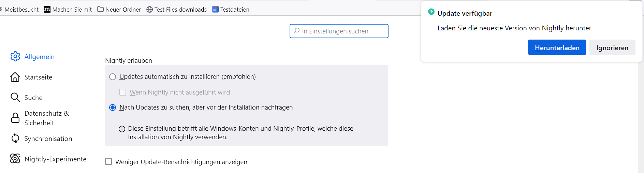Select automatic update installation radio option
This screenshot has width=644, height=173.
pyautogui.click(x=113, y=77)
